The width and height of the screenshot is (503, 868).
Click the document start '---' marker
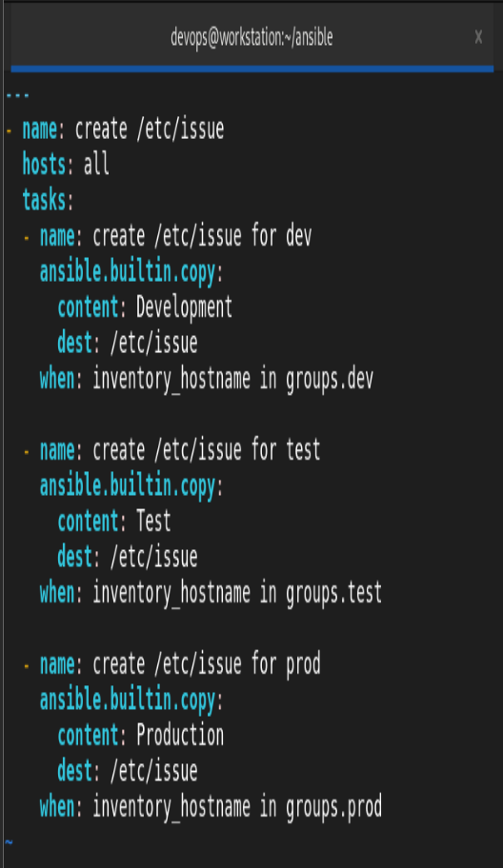pos(17,94)
